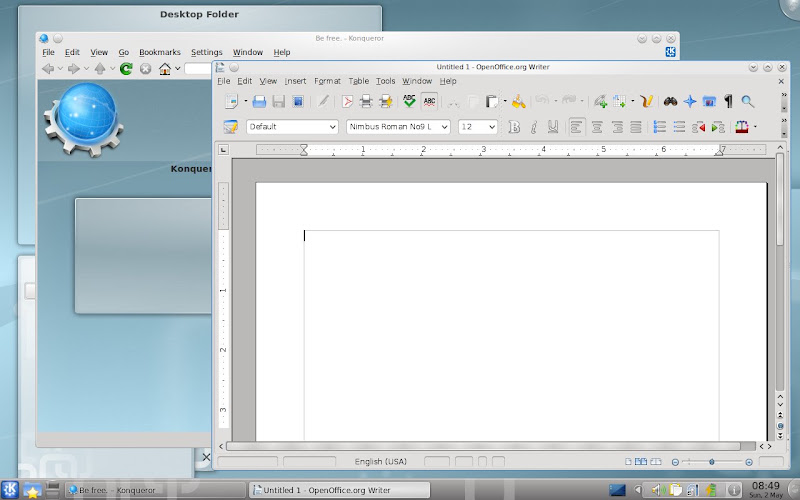Expand Konqueror Back history dropdown arrow
Screen dimensions: 800x500
click(x=60, y=68)
